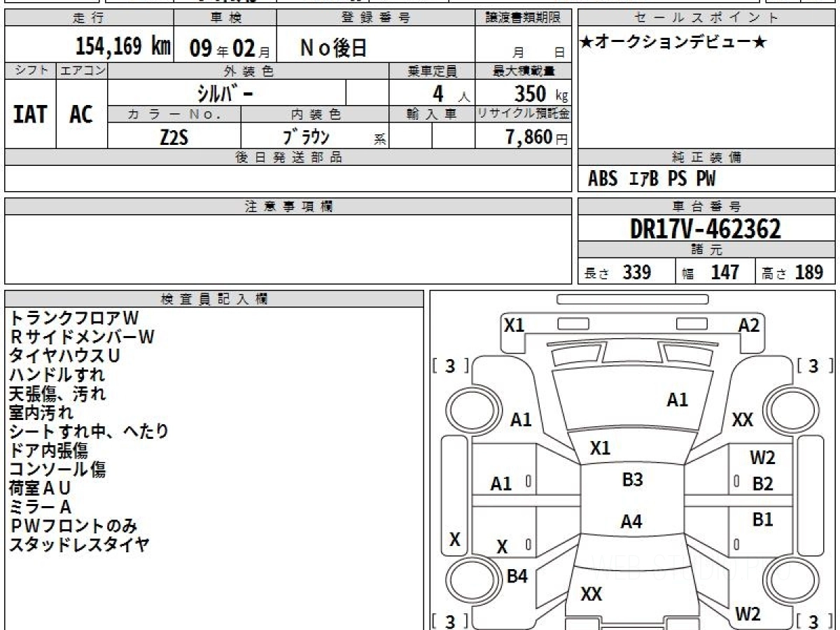Click the 車検 column header
Screen dimensions: 840x630
[226, 17]
